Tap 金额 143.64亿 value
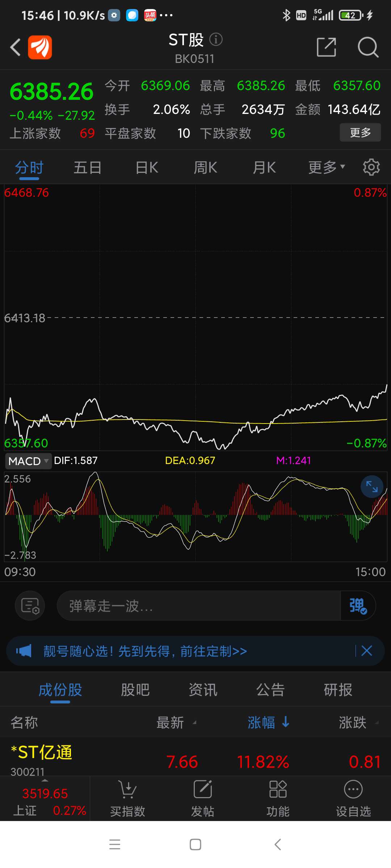This screenshot has height=868, width=391. (354, 109)
